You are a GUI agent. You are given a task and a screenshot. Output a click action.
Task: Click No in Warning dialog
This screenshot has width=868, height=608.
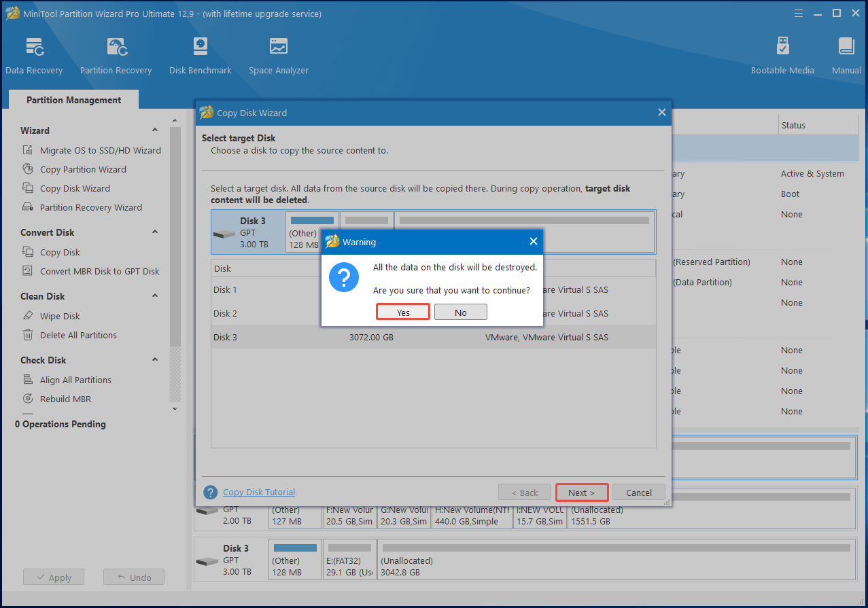point(461,312)
